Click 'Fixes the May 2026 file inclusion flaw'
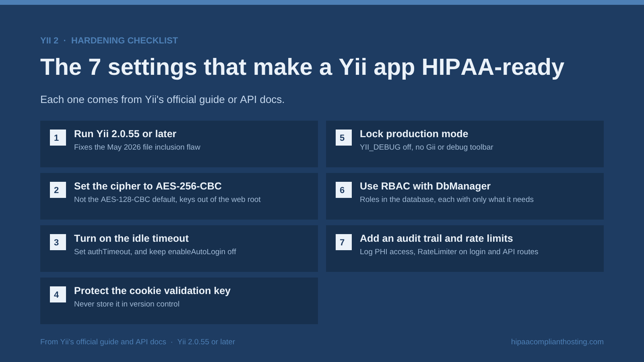644x362 pixels. click(x=137, y=147)
